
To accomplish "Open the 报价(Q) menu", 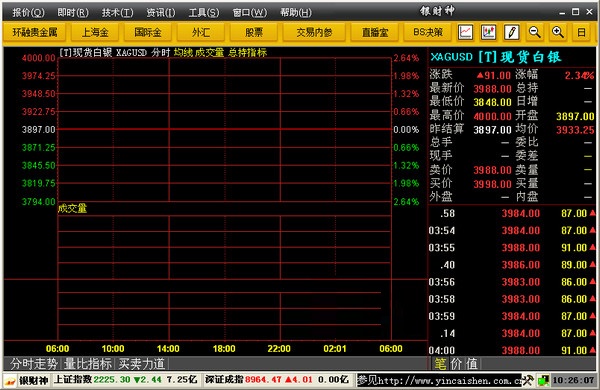I will coord(28,13).
